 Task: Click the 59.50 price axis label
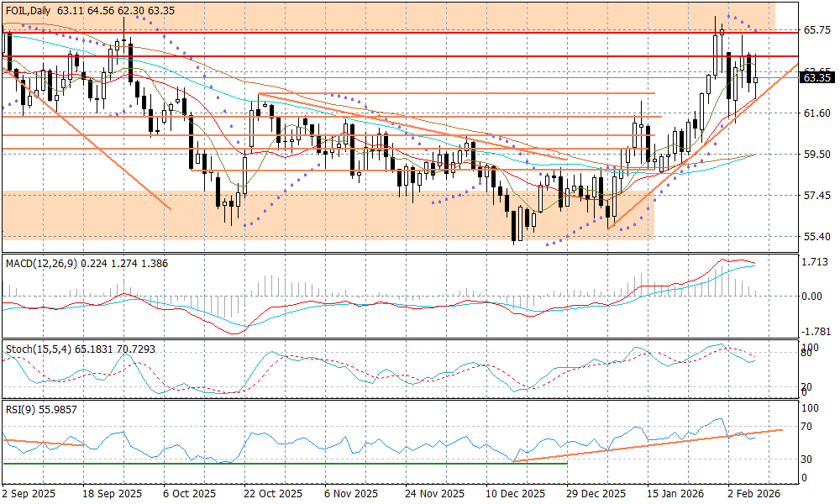(816, 155)
